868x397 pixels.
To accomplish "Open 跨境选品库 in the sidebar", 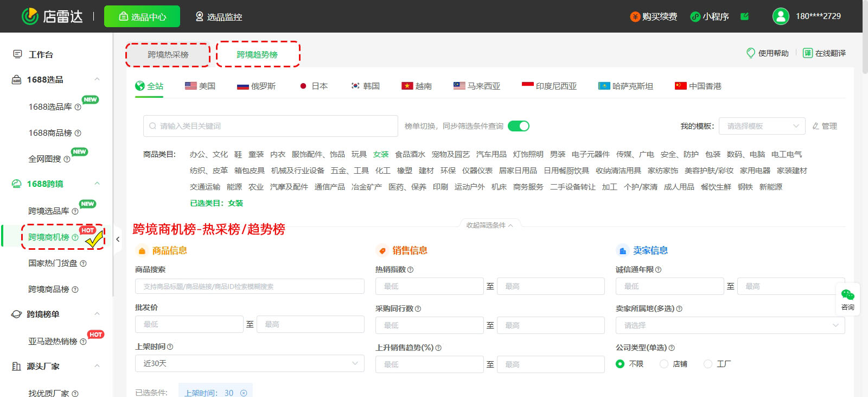I will [49, 211].
